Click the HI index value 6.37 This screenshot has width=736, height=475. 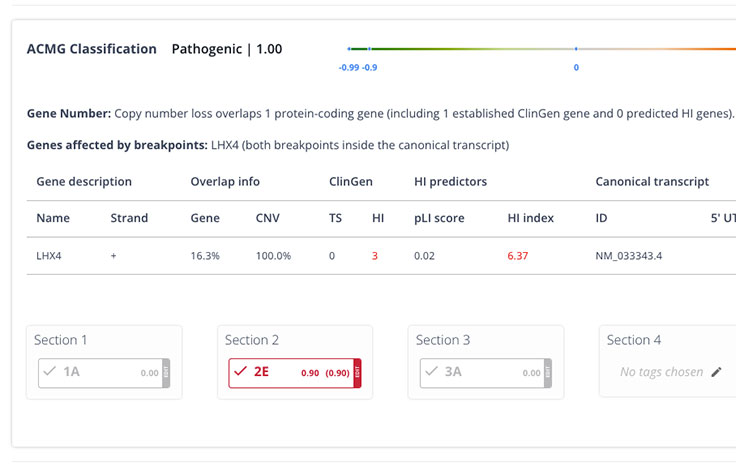[x=517, y=255]
